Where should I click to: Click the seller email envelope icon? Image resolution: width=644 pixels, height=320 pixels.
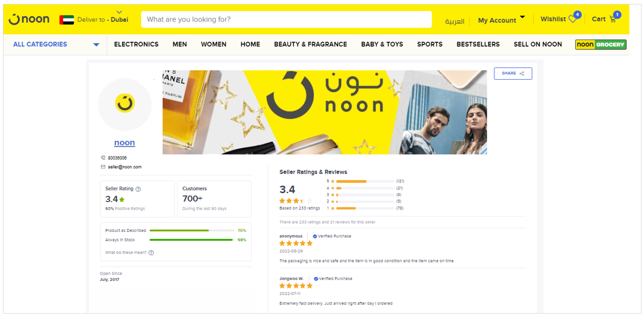pyautogui.click(x=103, y=167)
